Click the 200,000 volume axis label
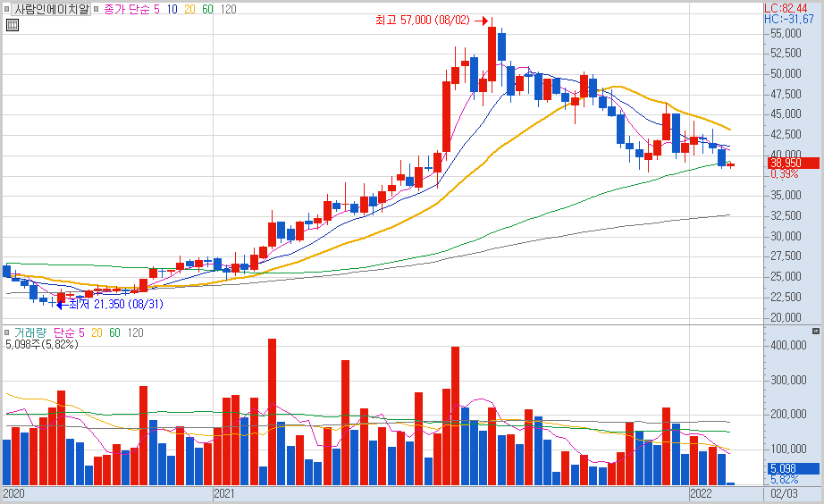 788,414
